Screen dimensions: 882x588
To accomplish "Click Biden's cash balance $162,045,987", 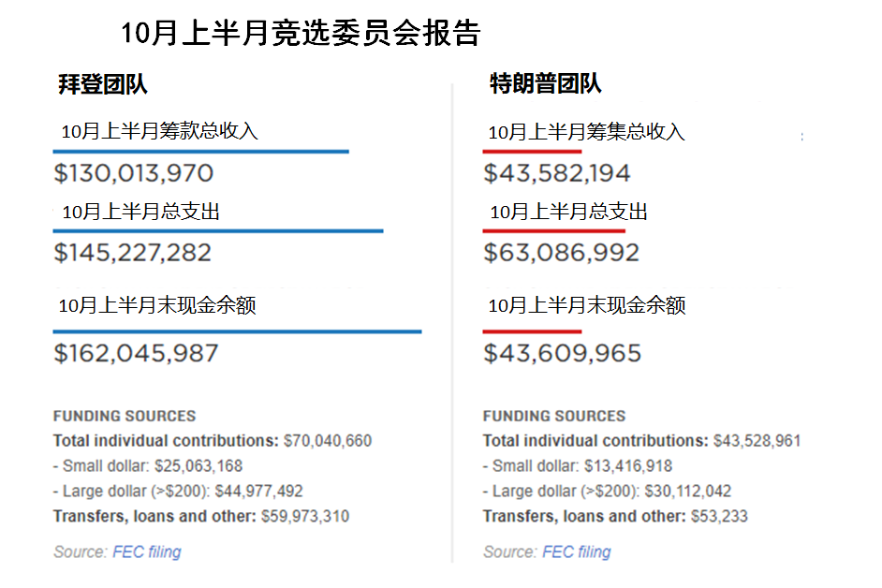I will 136,353.
